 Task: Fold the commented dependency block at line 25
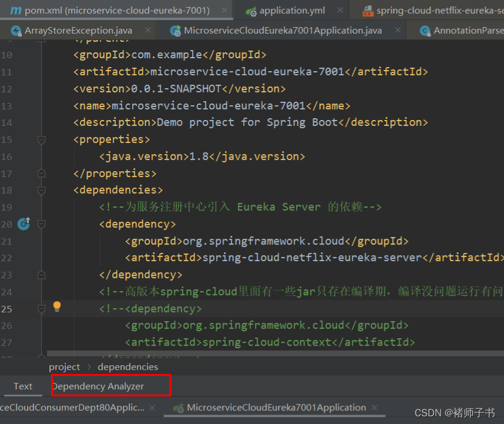[42, 309]
